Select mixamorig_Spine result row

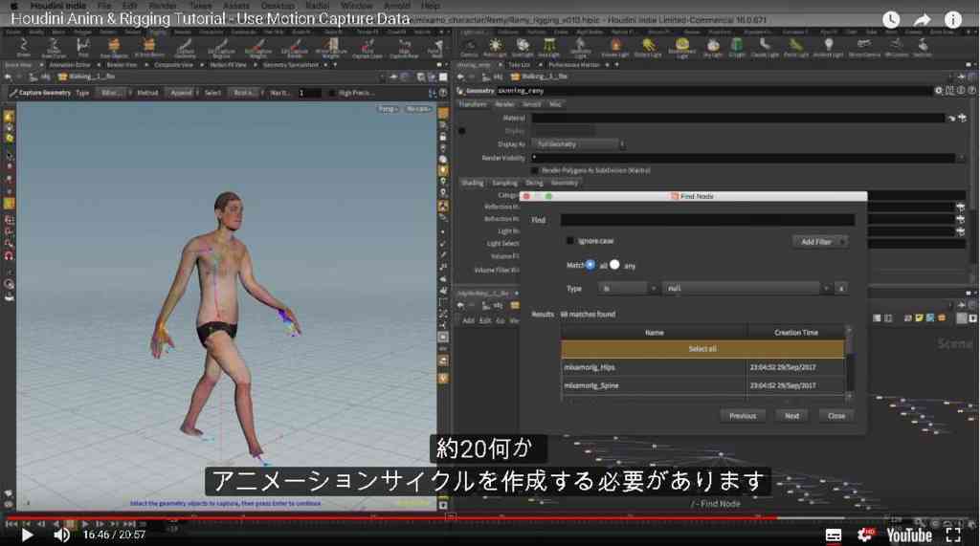(702, 385)
